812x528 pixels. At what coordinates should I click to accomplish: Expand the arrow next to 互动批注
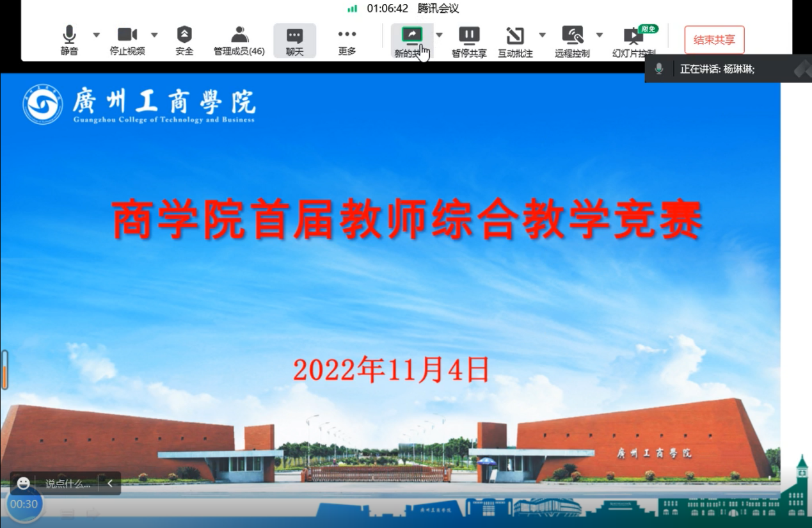click(x=542, y=35)
